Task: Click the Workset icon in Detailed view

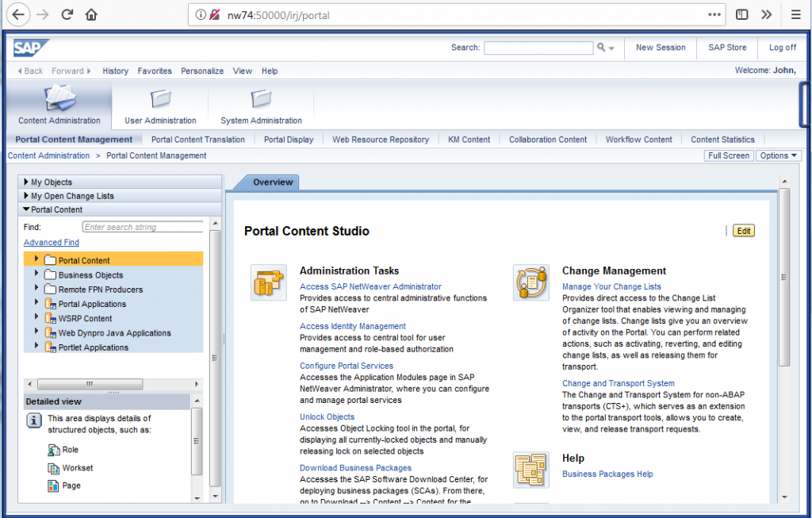Action: click(x=53, y=468)
